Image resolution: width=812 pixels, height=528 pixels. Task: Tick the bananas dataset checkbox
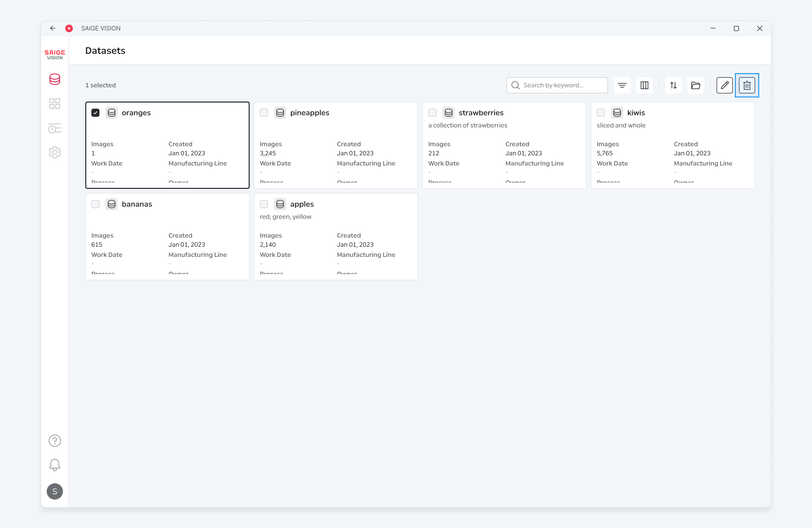[95, 204]
